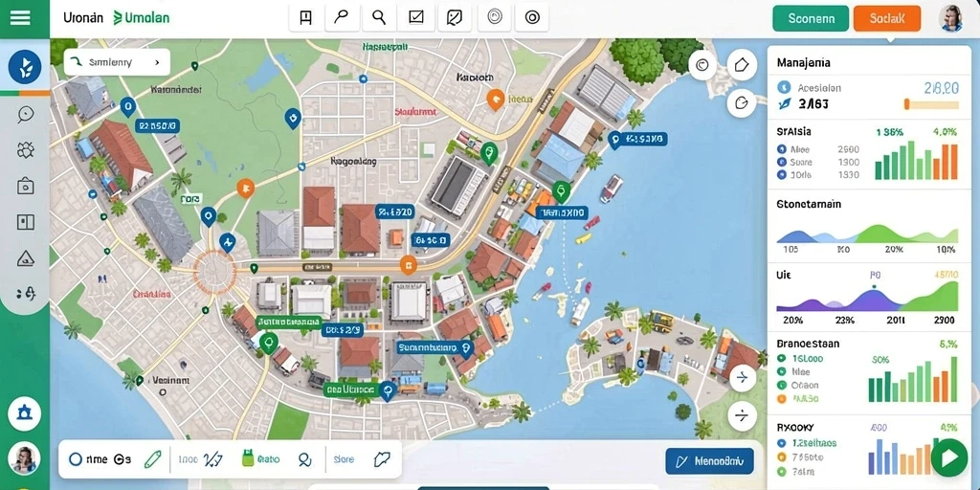
Task: Click the green Scenenn button
Action: [811, 19]
